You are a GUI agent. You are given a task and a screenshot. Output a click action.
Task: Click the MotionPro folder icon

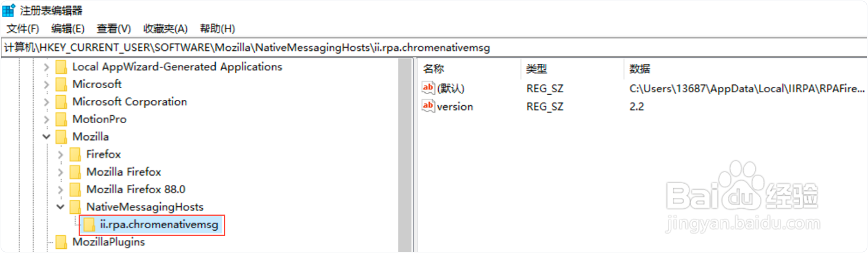(x=61, y=119)
